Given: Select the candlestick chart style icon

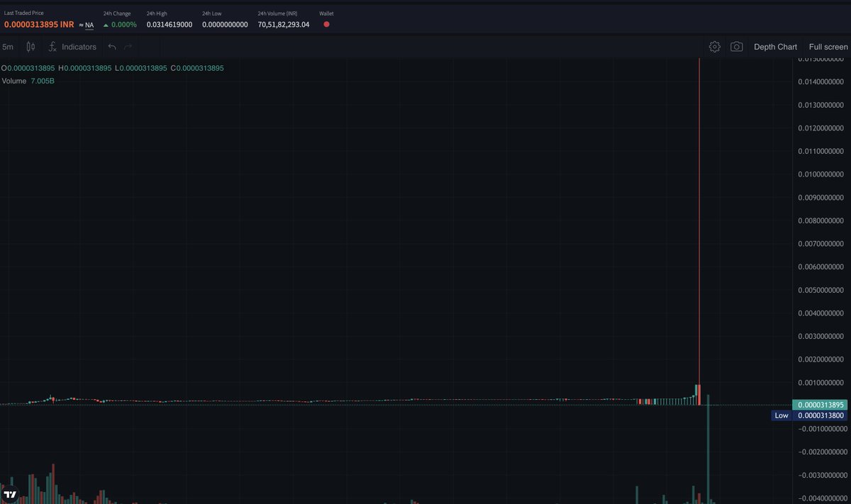Looking at the screenshot, I should coord(29,46).
